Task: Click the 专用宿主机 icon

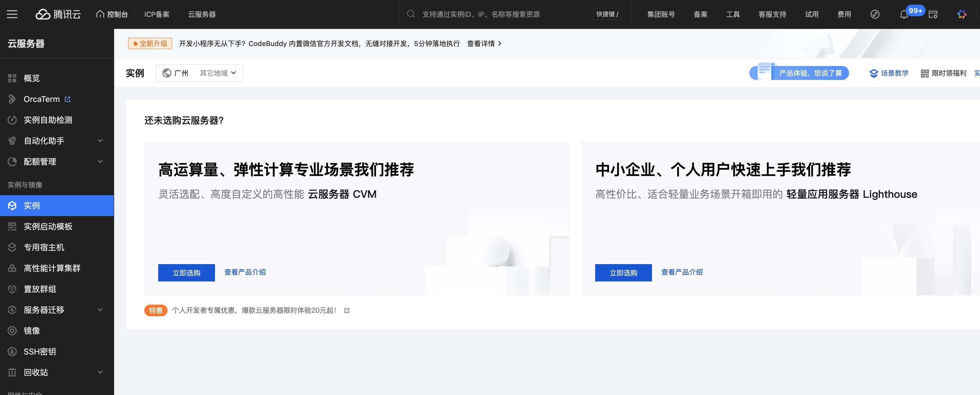Action: pyautogui.click(x=12, y=248)
